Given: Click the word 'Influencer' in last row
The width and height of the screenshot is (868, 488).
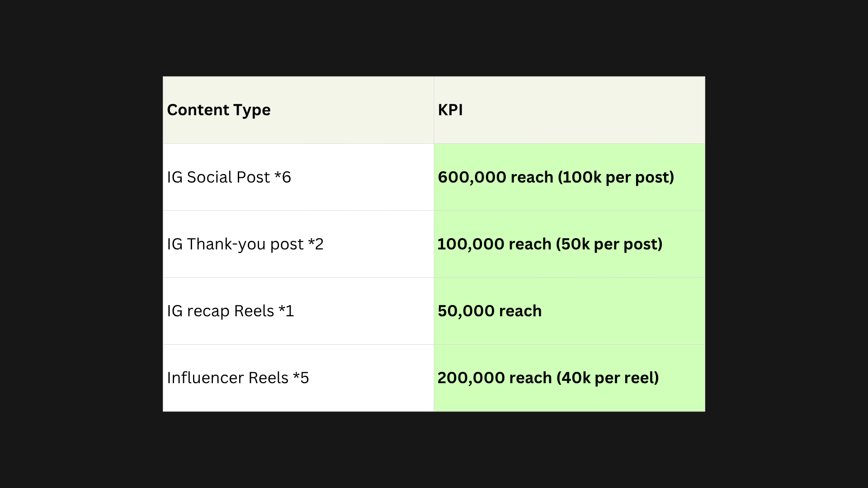Looking at the screenshot, I should (205, 378).
